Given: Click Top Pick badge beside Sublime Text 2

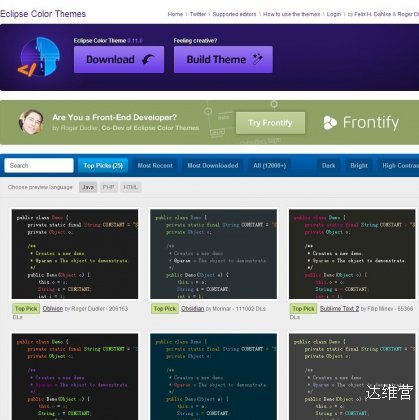Looking at the screenshot, I should coord(303,309).
